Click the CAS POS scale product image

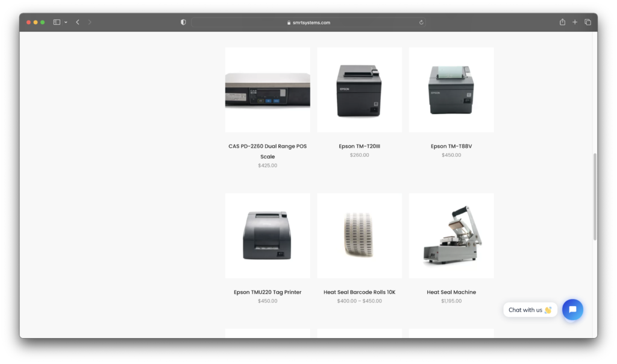coord(268,90)
